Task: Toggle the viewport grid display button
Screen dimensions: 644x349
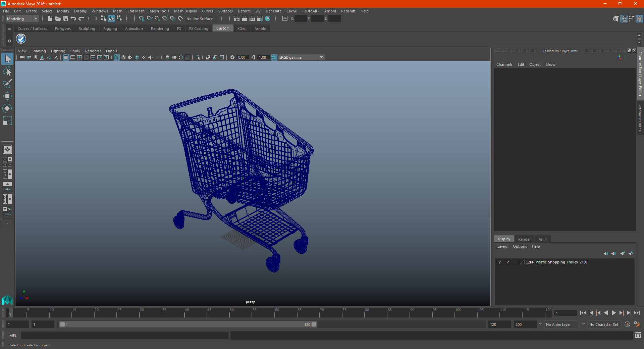Action: pyautogui.click(x=66, y=57)
